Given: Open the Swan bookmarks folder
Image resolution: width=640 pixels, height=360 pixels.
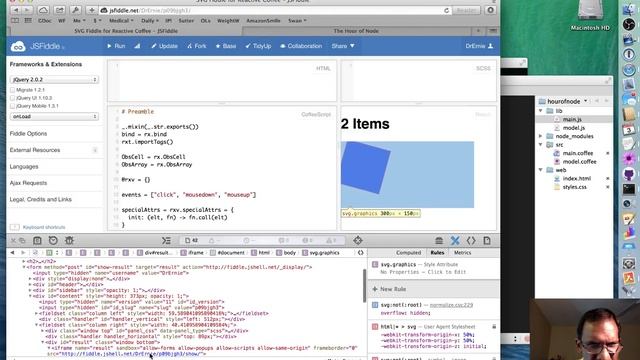Looking at the screenshot, I should point(297,20).
